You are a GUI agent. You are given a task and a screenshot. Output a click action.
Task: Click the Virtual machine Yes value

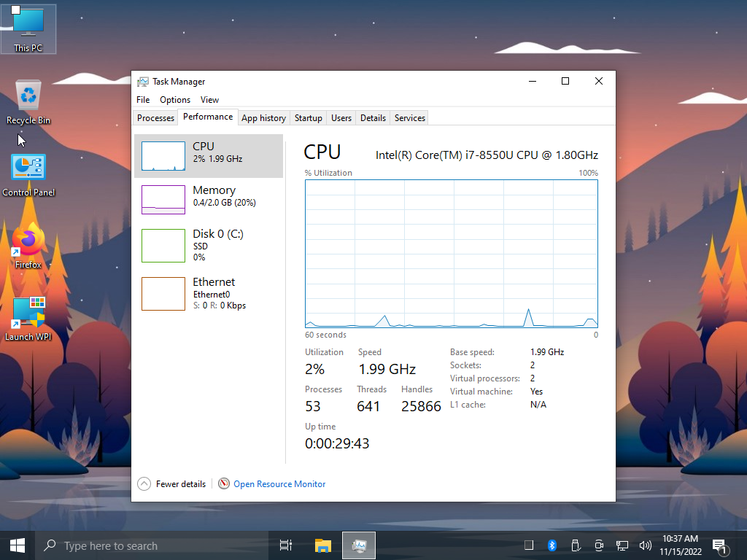click(x=536, y=392)
